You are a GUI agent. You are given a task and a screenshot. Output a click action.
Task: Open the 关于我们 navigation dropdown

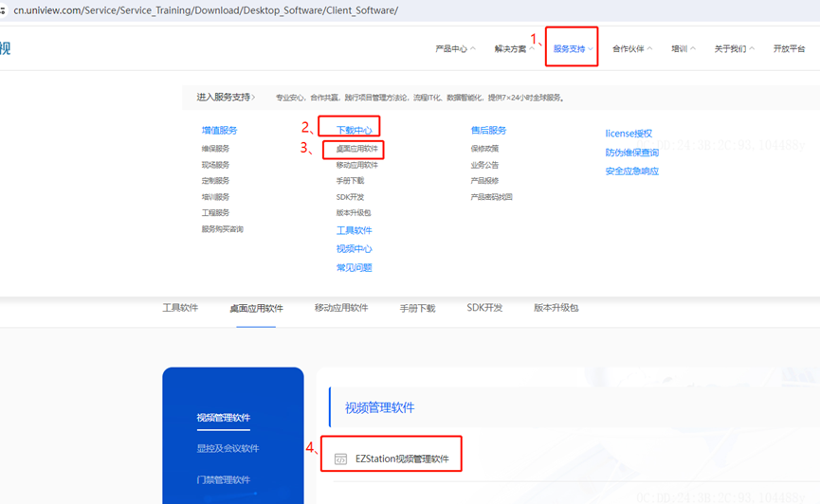[735, 48]
